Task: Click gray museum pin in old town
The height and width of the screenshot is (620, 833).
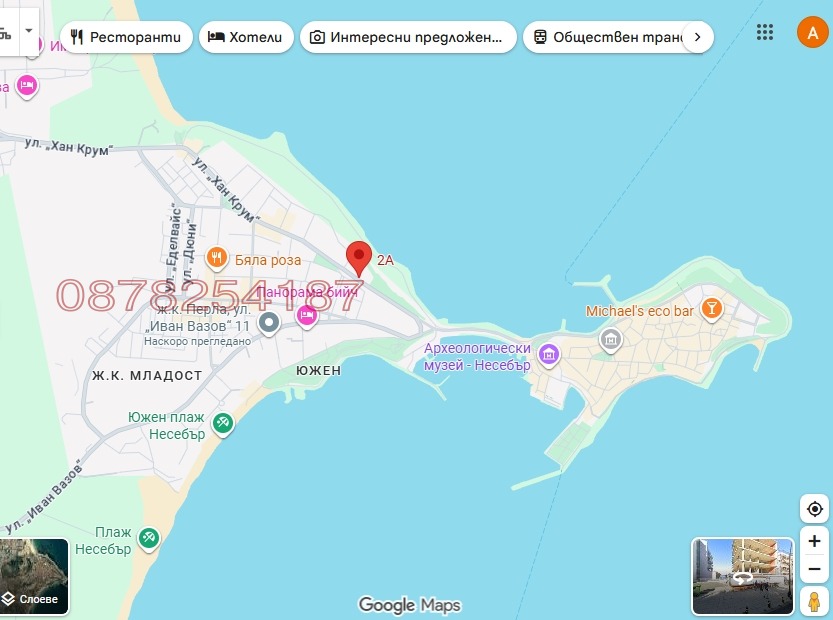Action: click(x=610, y=339)
